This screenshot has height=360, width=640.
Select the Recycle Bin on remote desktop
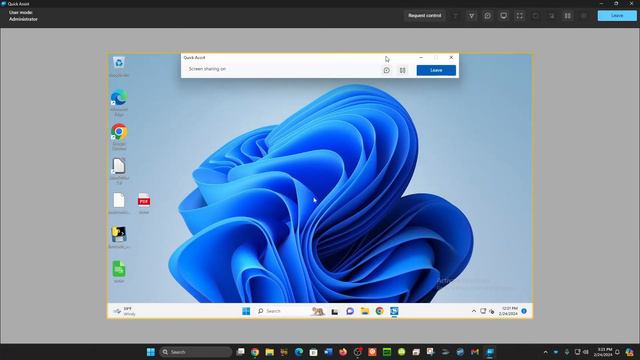coord(119,67)
